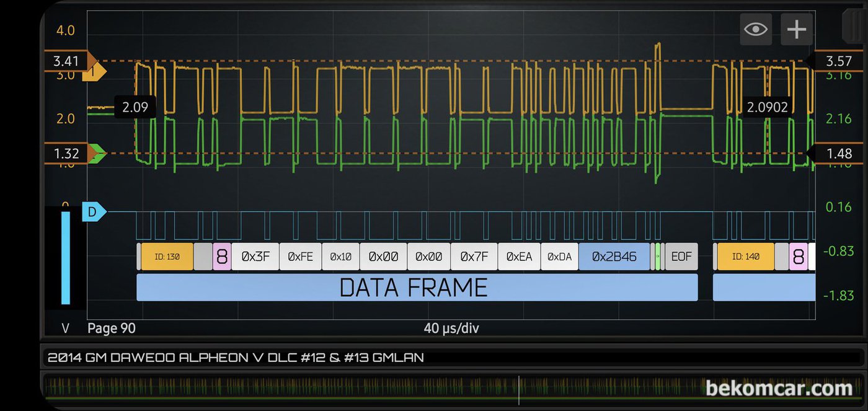Select the EOF decoded block
This screenshot has width=868, height=411.
[x=681, y=257]
